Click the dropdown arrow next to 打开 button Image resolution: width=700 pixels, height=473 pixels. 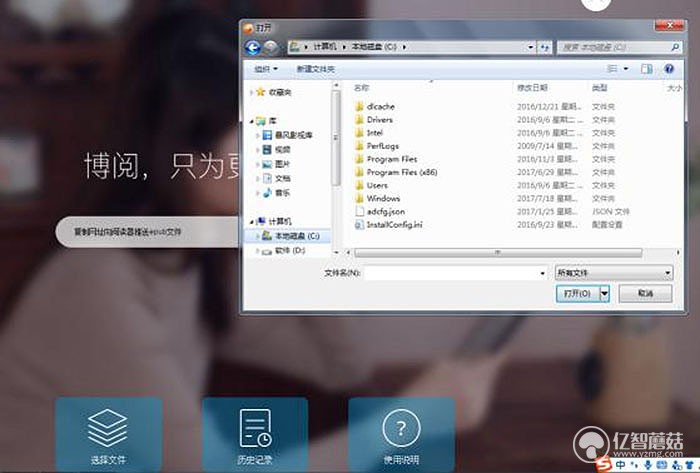click(x=605, y=294)
